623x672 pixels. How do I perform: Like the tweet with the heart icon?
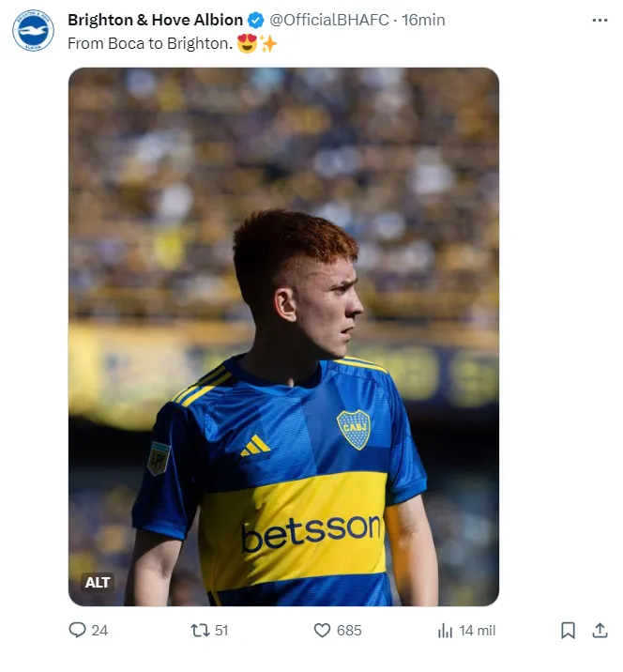coord(322,631)
